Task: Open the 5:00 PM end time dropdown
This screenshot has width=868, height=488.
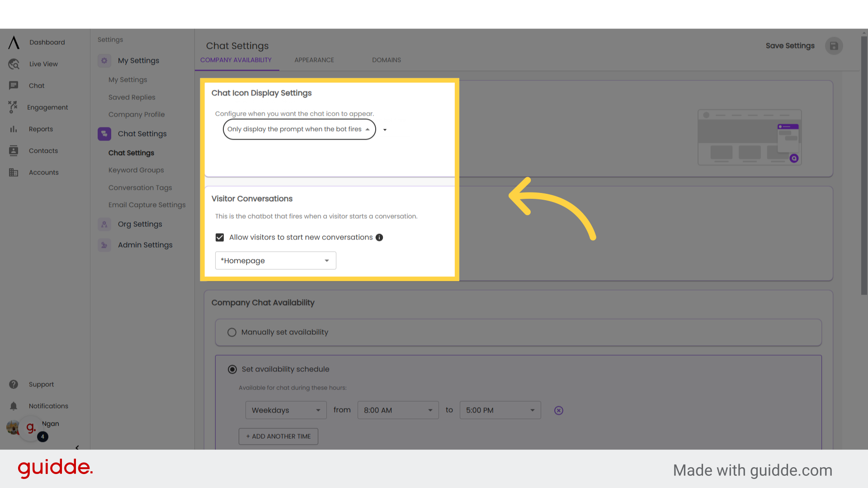Action: coord(500,410)
